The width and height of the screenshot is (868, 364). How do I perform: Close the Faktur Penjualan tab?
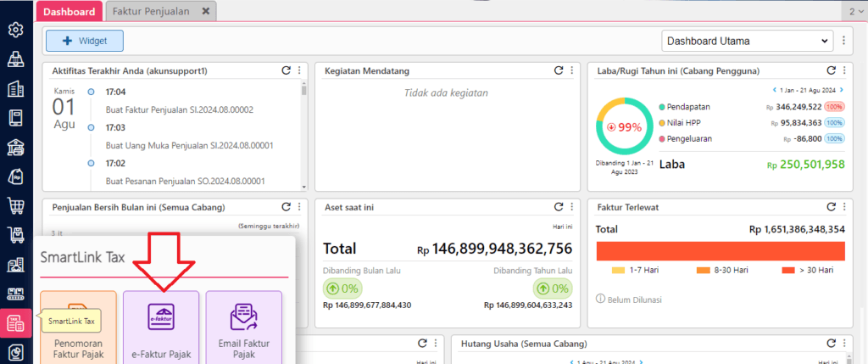click(x=205, y=11)
